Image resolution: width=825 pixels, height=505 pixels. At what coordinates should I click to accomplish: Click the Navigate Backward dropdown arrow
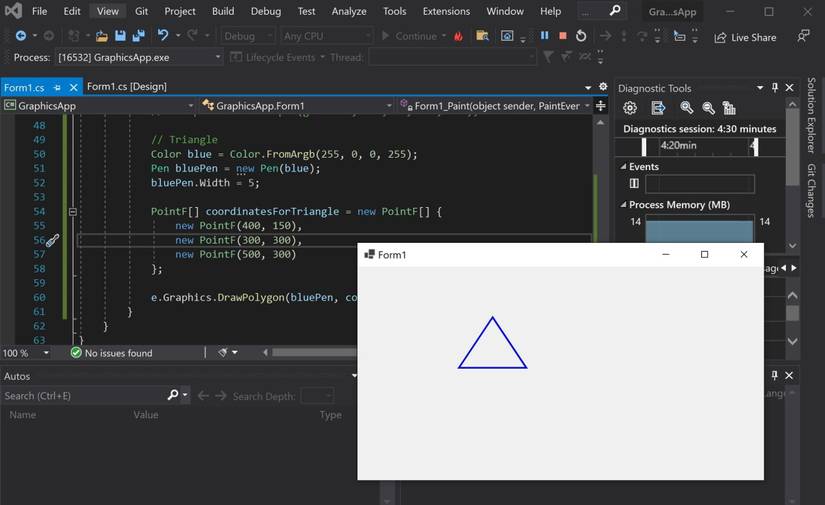pyautogui.click(x=35, y=36)
